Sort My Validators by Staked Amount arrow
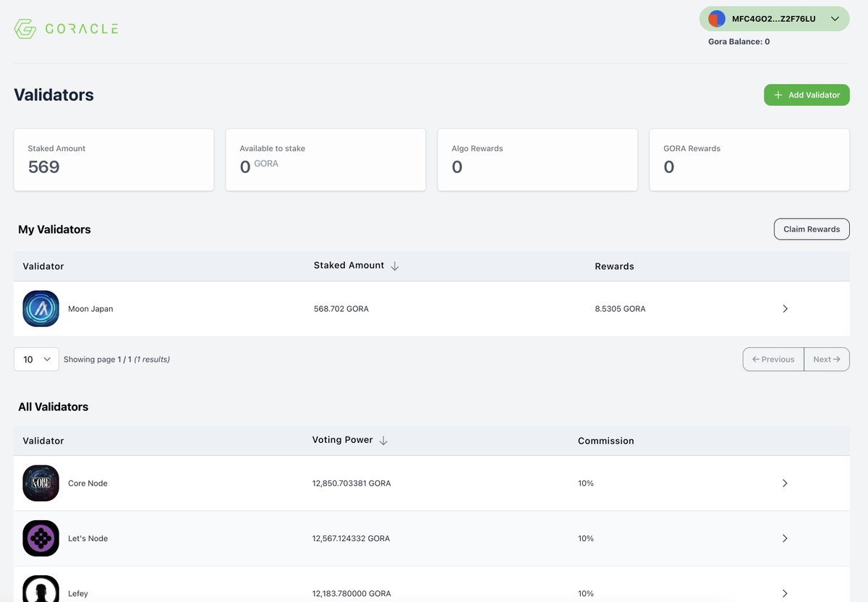Image resolution: width=868 pixels, height=602 pixels. (395, 266)
